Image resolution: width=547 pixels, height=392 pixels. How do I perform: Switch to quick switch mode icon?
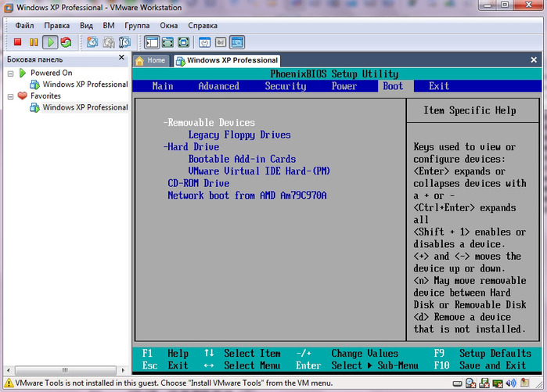click(167, 42)
